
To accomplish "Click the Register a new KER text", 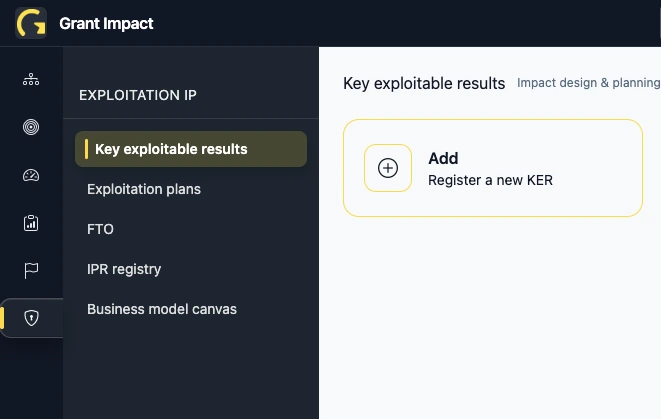I will click(490, 180).
